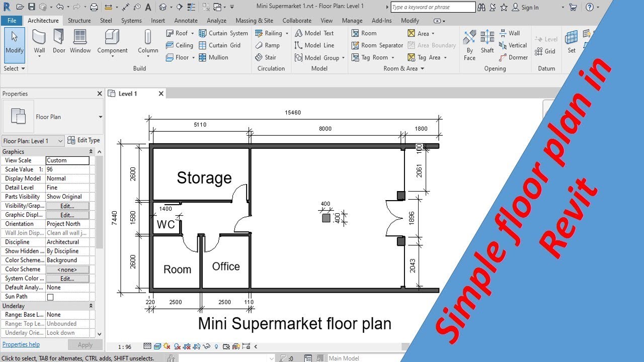Screen dimensions: 644x362
Task: Click Edit button for System Color
Action: (67, 279)
